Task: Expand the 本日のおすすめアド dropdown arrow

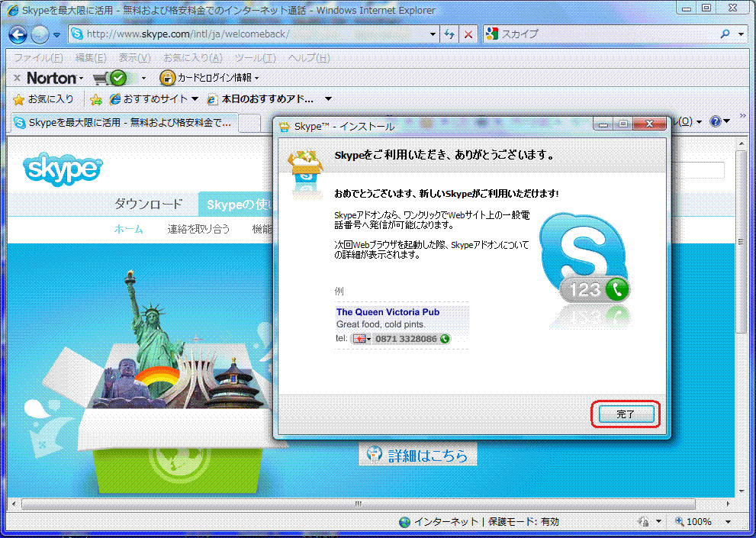Action: click(328, 99)
